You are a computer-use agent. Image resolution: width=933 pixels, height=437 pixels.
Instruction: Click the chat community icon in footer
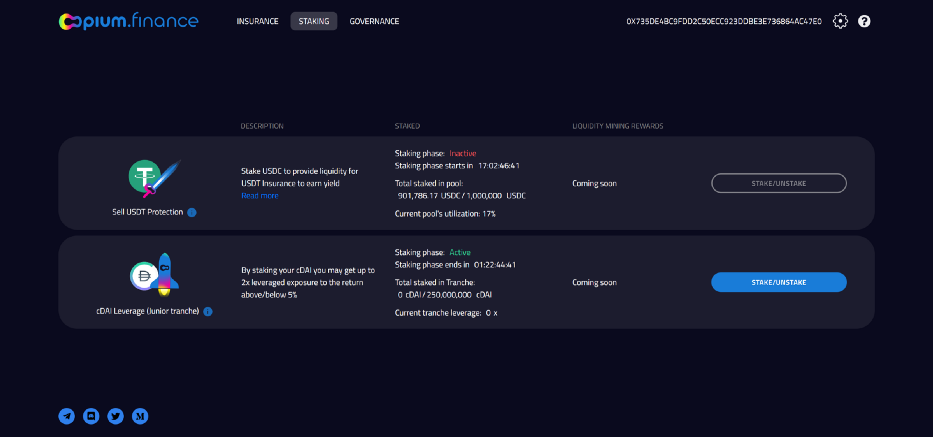tap(91, 416)
